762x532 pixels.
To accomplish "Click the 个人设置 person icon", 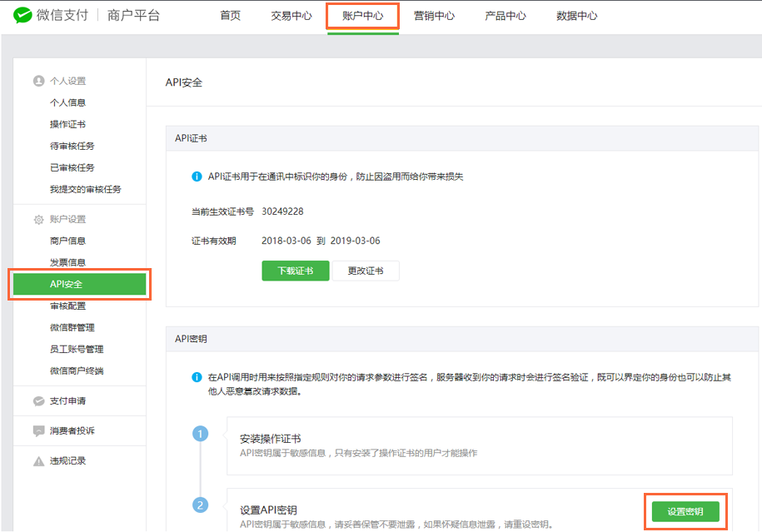I will click(38, 81).
